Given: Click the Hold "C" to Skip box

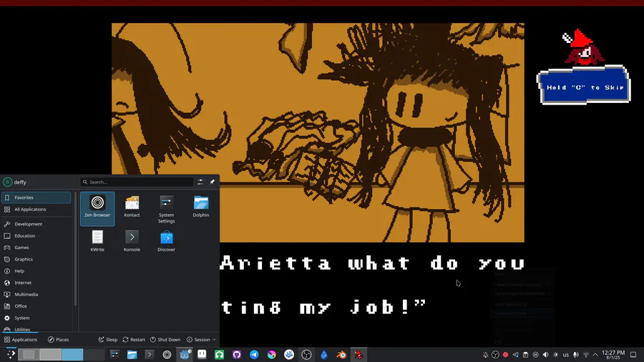Looking at the screenshot, I should [585, 87].
